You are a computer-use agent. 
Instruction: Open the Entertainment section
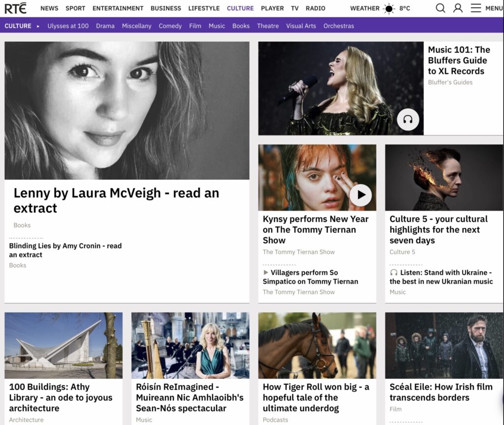[x=118, y=8]
